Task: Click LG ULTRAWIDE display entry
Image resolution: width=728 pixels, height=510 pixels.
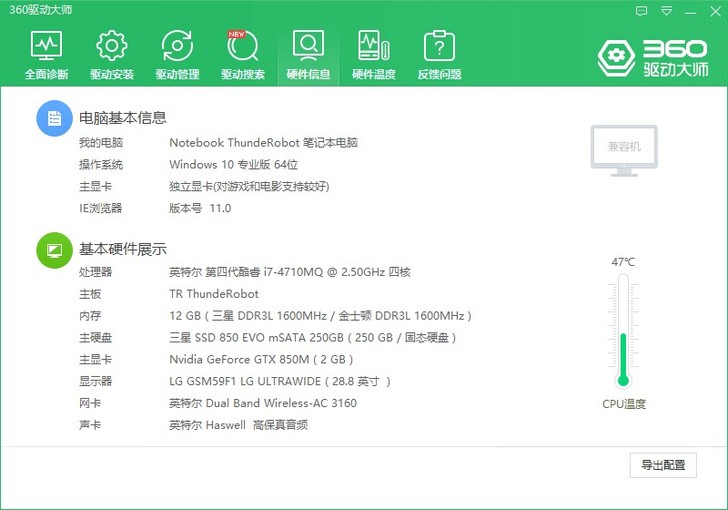Action: [280, 381]
